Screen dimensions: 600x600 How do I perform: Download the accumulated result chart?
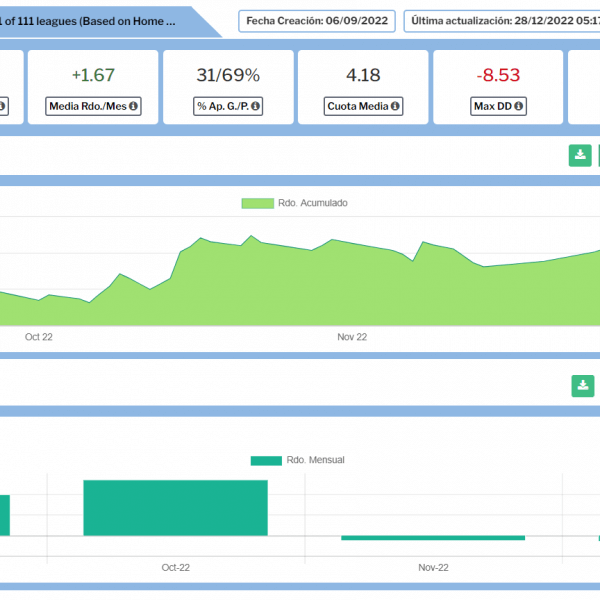pyautogui.click(x=580, y=155)
